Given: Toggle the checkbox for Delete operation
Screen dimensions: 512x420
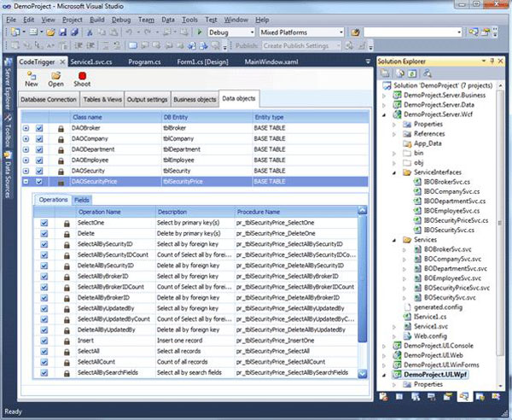Looking at the screenshot, I should pos(44,232).
